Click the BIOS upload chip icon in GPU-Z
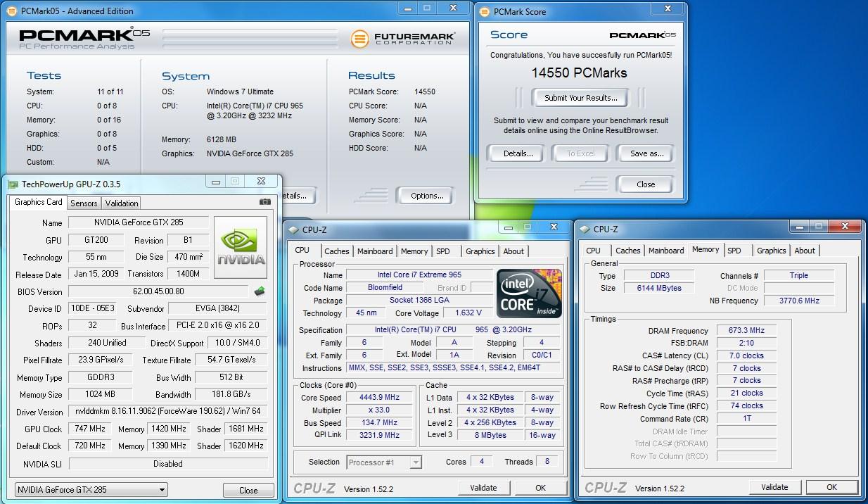This screenshot has height=504, width=868. click(x=260, y=291)
